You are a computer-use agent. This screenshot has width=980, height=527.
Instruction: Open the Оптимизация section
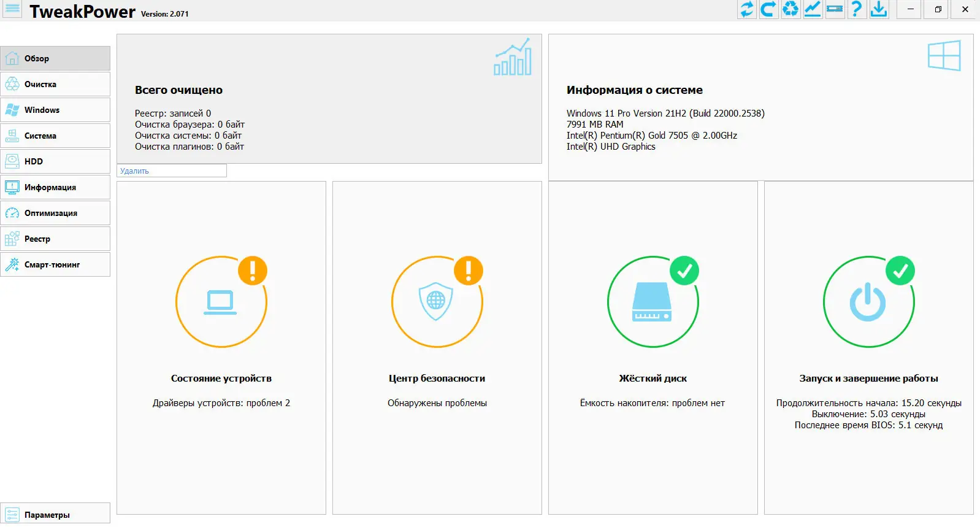[x=55, y=213]
